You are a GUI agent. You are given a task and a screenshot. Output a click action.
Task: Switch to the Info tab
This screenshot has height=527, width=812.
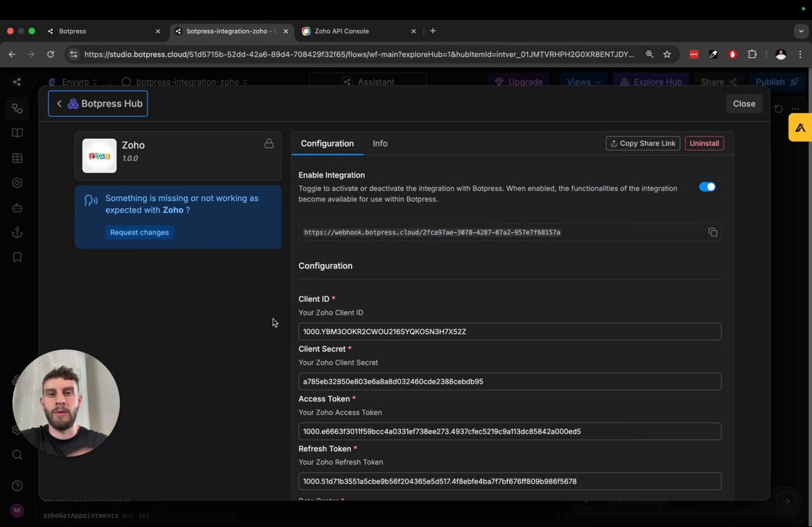[x=380, y=143]
